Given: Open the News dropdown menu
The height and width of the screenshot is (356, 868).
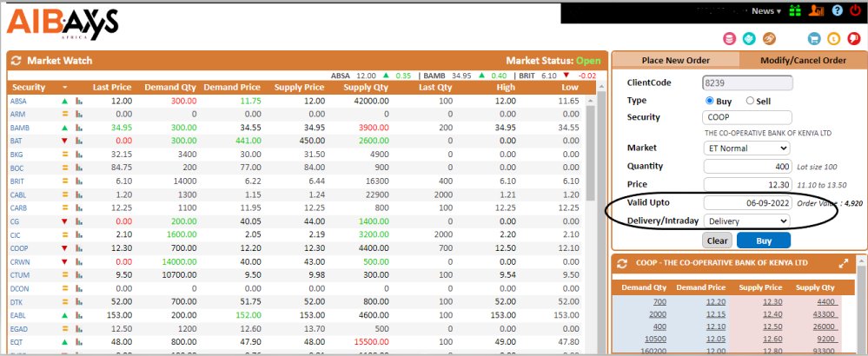Looking at the screenshot, I should tap(766, 11).
